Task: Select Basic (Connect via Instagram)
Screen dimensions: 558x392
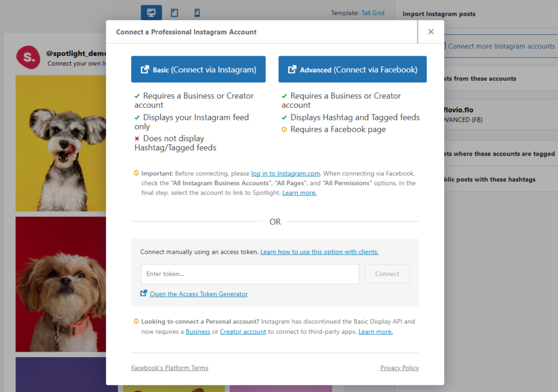Action: coord(198,69)
